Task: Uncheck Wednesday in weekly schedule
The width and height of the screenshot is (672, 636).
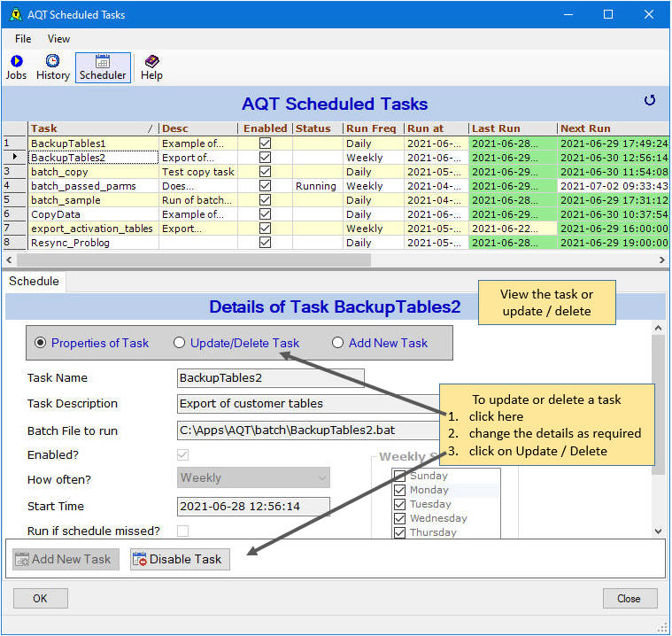Action: pyautogui.click(x=399, y=518)
